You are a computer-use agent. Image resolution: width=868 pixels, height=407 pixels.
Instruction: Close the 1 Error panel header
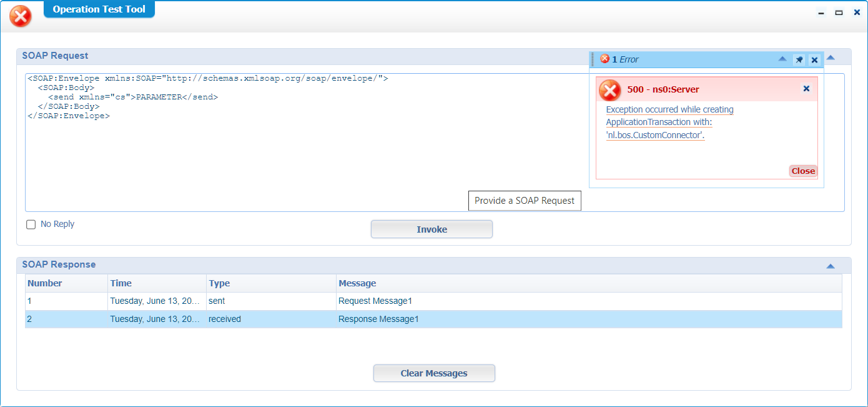pos(814,60)
